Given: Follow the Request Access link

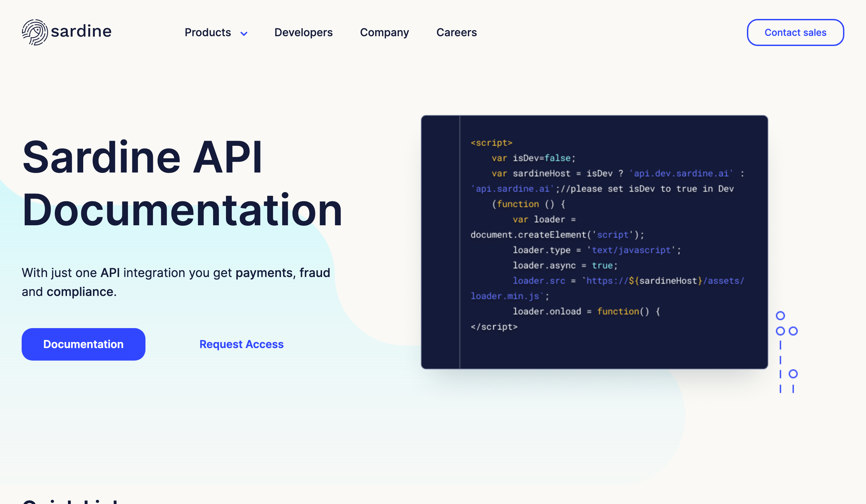Looking at the screenshot, I should coord(241,344).
